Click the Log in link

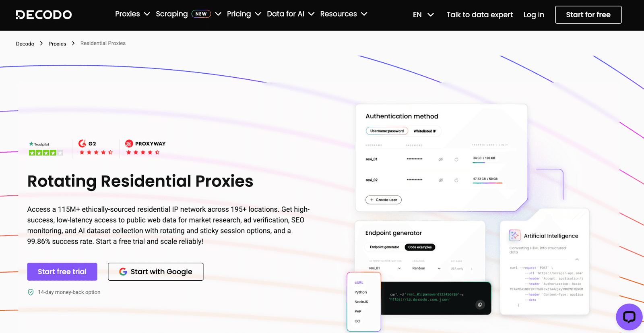(534, 15)
